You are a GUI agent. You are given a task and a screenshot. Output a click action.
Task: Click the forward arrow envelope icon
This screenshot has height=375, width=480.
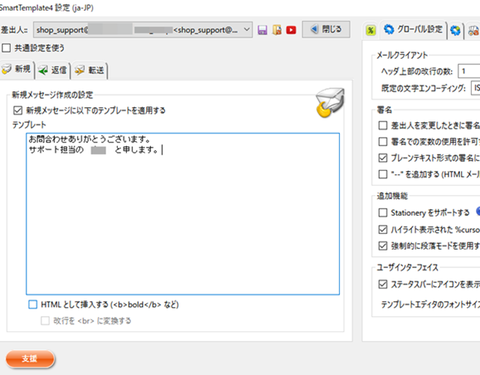(x=79, y=71)
